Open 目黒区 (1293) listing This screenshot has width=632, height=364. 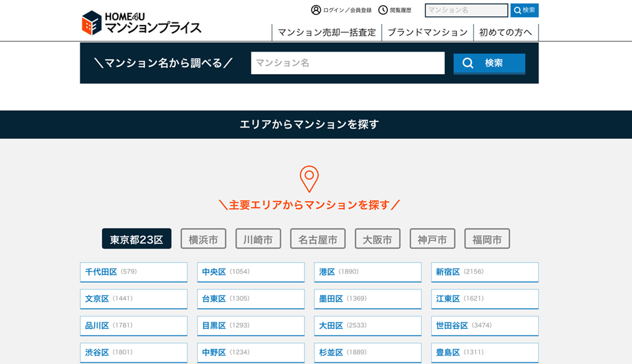tap(251, 326)
